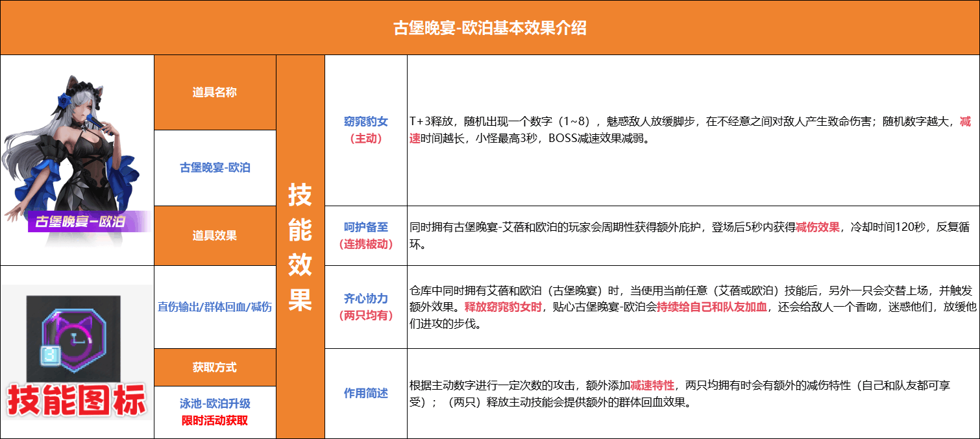980x439 pixels.
Task: Click the blue 窈窕豹女 skill name heading
Action: pyautogui.click(x=366, y=121)
